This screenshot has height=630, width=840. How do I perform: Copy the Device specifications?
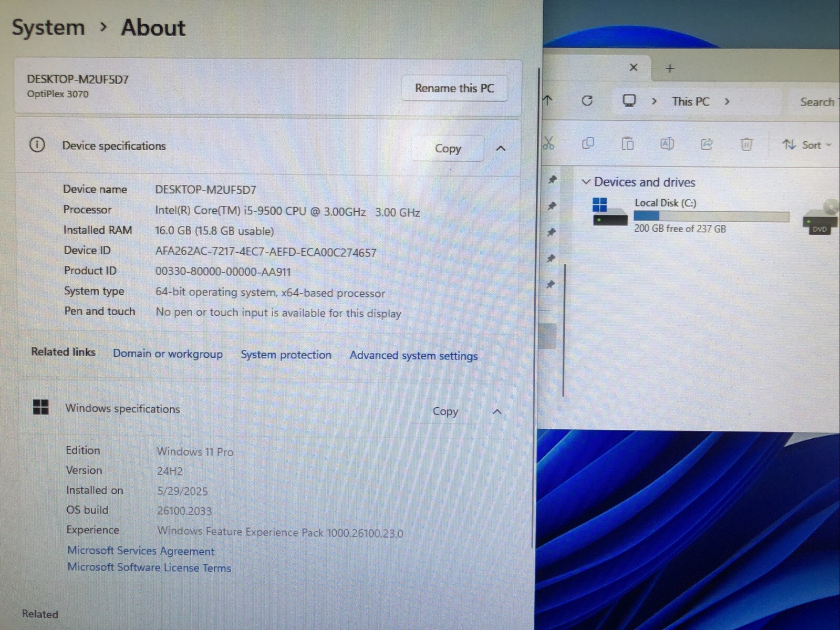tap(447, 149)
